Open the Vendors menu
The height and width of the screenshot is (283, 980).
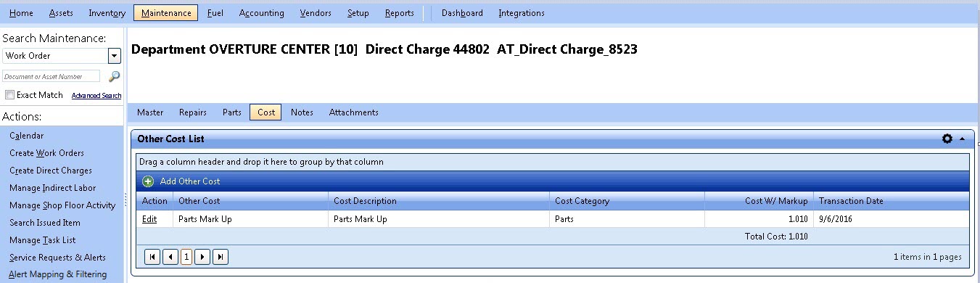[x=315, y=13]
